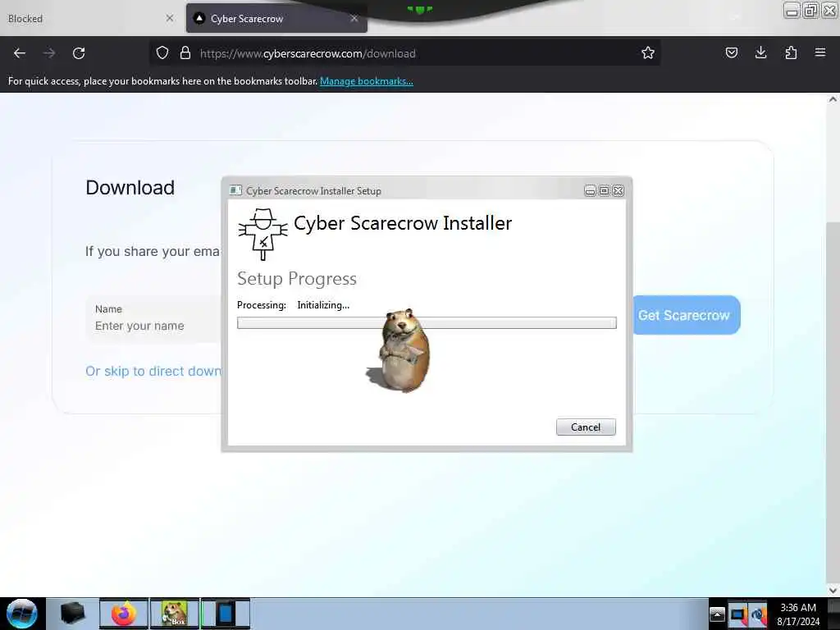The height and width of the screenshot is (630, 840).
Task: Cancel the Cyber Scarecrow installation
Action: [586, 427]
